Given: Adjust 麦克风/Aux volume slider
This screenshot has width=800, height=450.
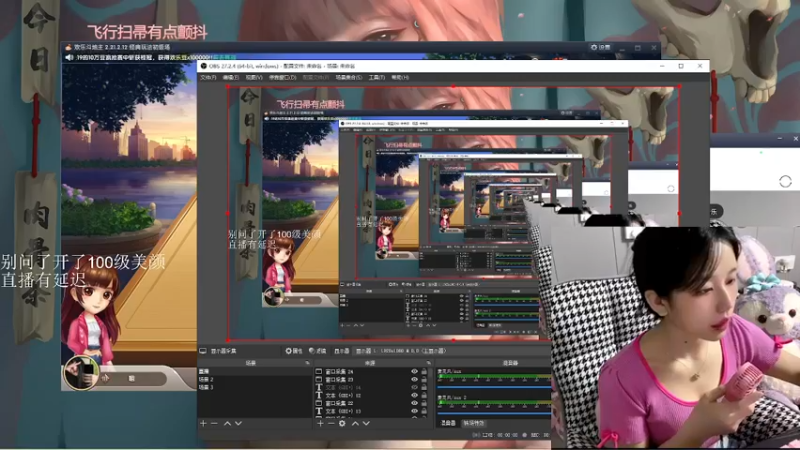Looking at the screenshot, I should (494, 388).
